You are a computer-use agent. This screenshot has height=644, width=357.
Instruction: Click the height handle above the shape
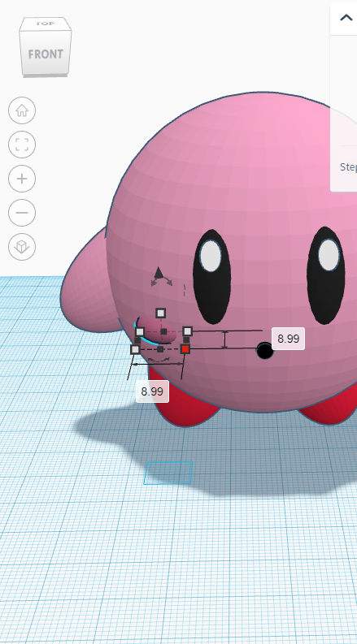[161, 313]
